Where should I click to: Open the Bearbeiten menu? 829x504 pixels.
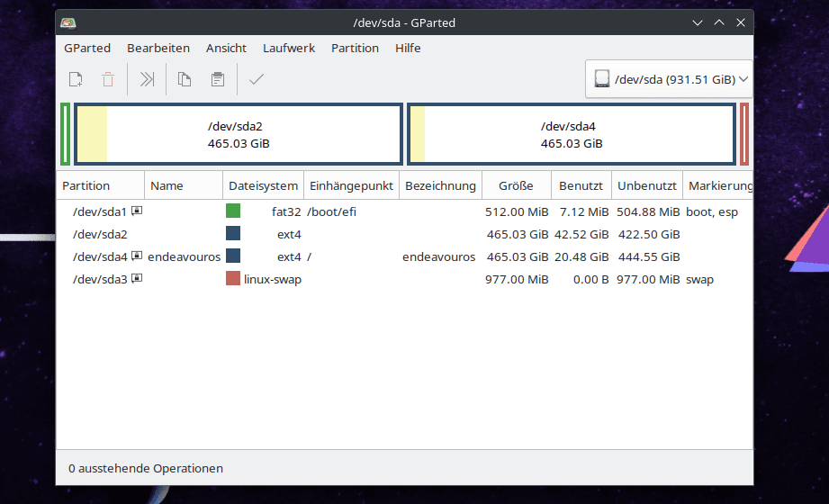(158, 48)
